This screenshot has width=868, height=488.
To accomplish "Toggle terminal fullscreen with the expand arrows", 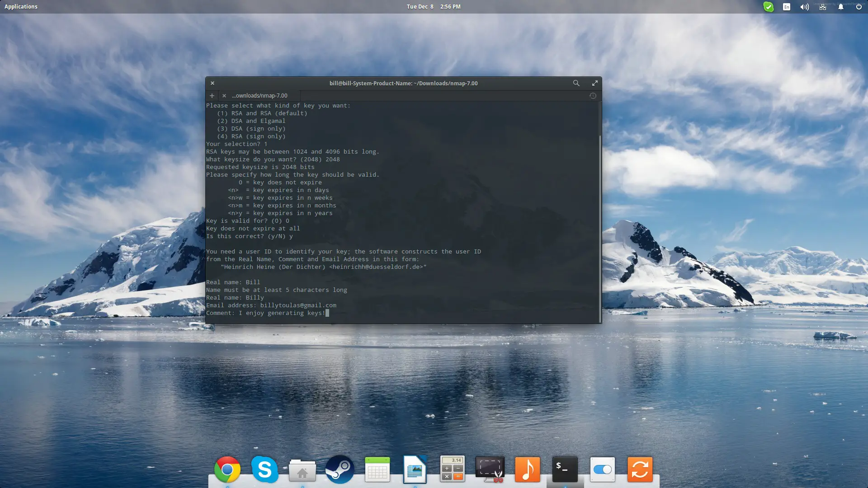I will pyautogui.click(x=595, y=83).
